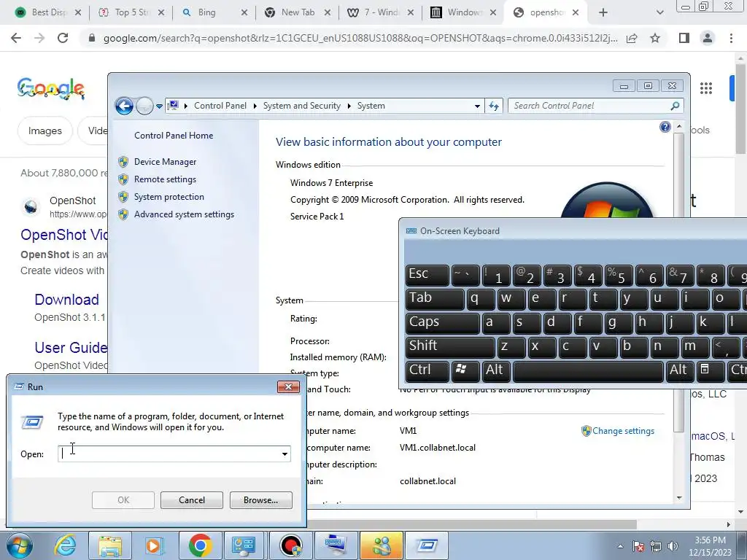This screenshot has width=747, height=560.
Task: Open the Control Panel help icon
Action: click(x=665, y=127)
